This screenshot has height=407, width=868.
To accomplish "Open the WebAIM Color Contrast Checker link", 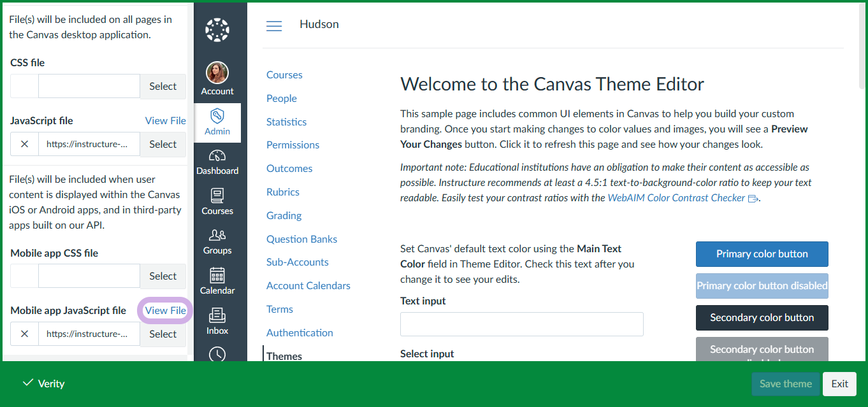I will (676, 197).
